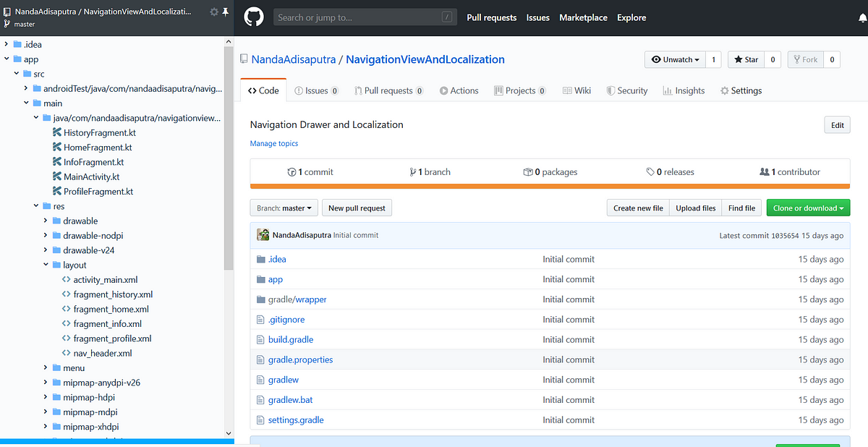The height and width of the screenshot is (447, 868).
Task: Open Pull requests in top navigation
Action: pyautogui.click(x=492, y=17)
